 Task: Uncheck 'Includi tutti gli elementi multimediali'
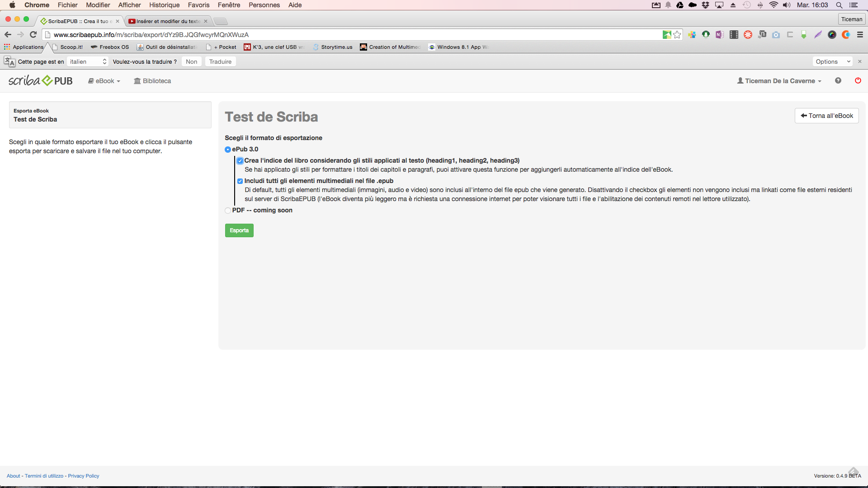click(240, 181)
